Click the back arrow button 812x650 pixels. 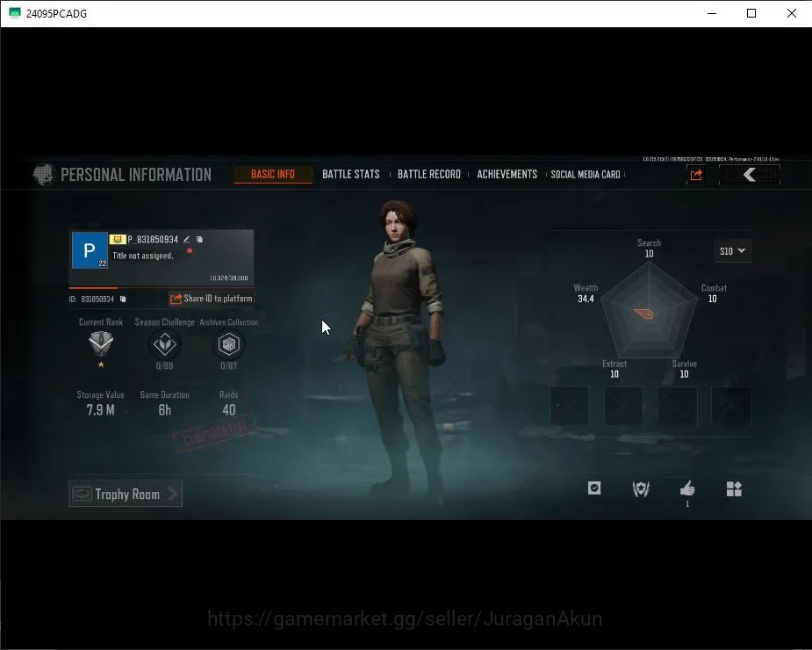tap(750, 175)
